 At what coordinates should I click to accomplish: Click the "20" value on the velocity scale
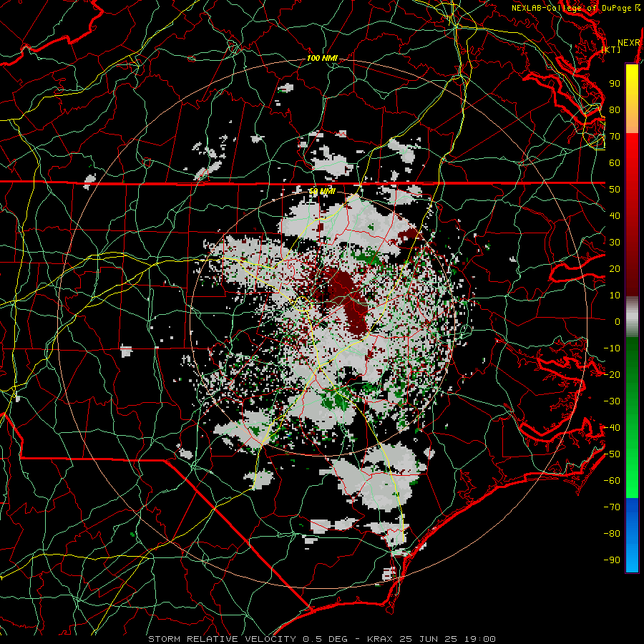pyautogui.click(x=615, y=269)
